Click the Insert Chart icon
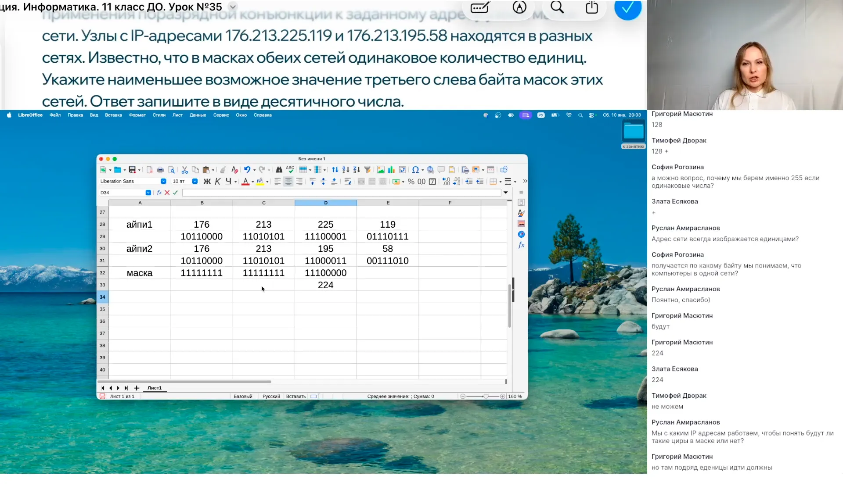This screenshot has height=504, width=843. pos(391,170)
